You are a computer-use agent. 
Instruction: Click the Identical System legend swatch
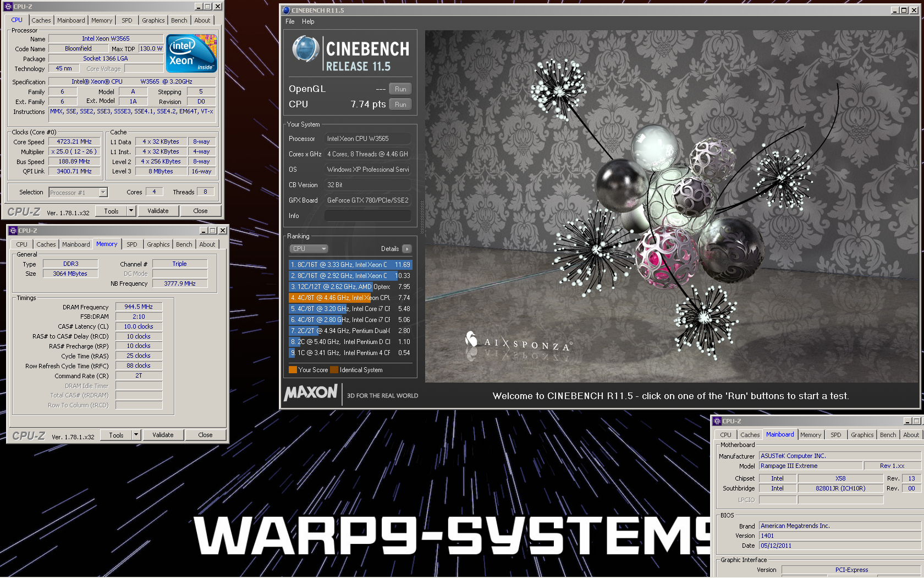pos(334,370)
